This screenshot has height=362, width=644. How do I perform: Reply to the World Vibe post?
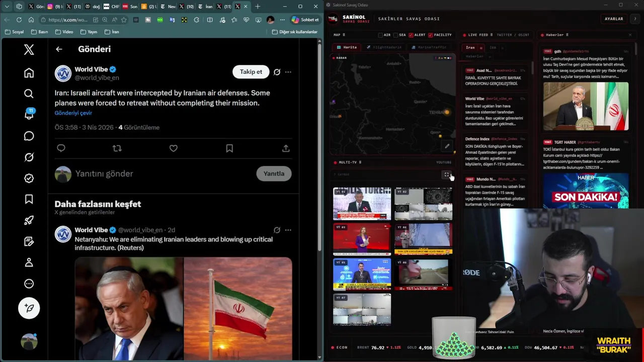click(x=61, y=148)
